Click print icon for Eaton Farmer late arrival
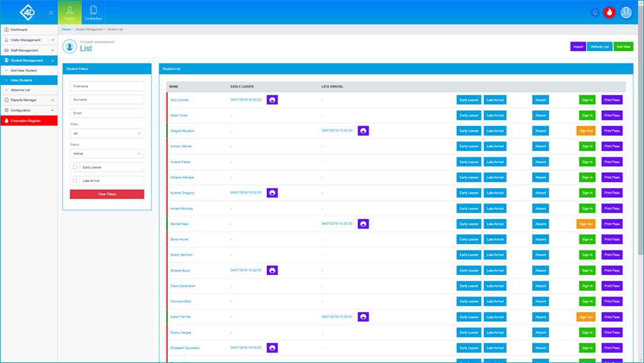The width and height of the screenshot is (644, 363). [363, 317]
